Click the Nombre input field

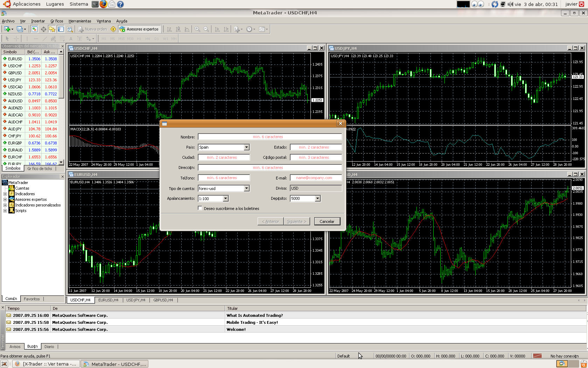point(269,137)
